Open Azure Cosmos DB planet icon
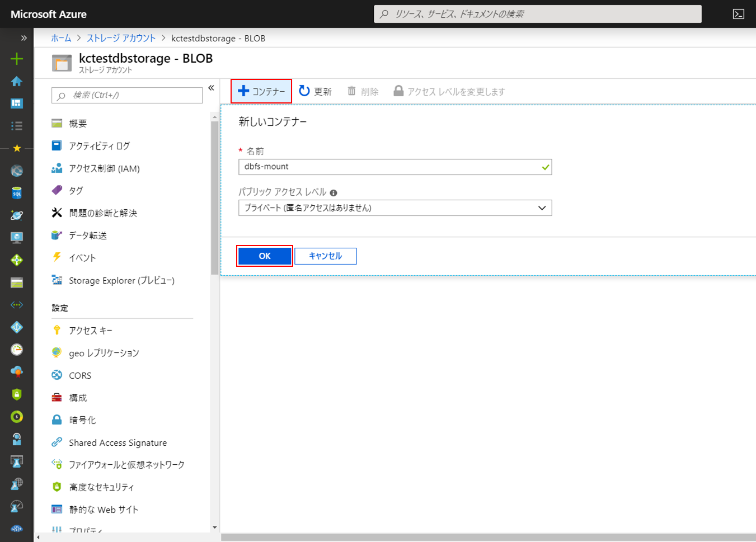Screen dimensions: 756x542 point(17,215)
